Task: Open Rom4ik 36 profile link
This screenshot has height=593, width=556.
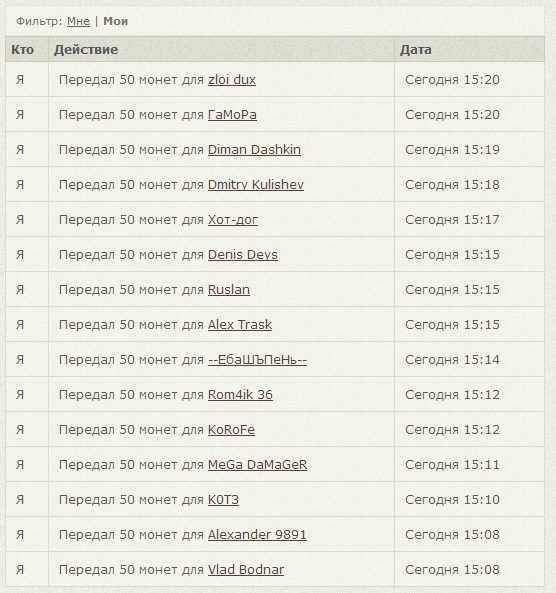Action: click(x=240, y=394)
